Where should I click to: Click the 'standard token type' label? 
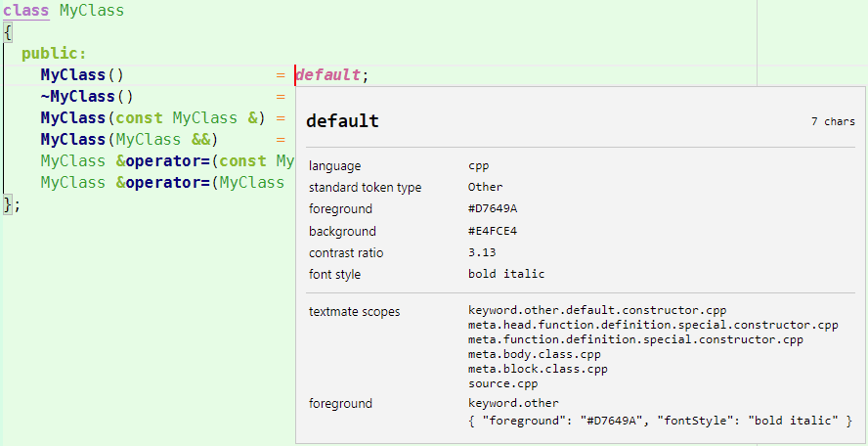pos(366,188)
